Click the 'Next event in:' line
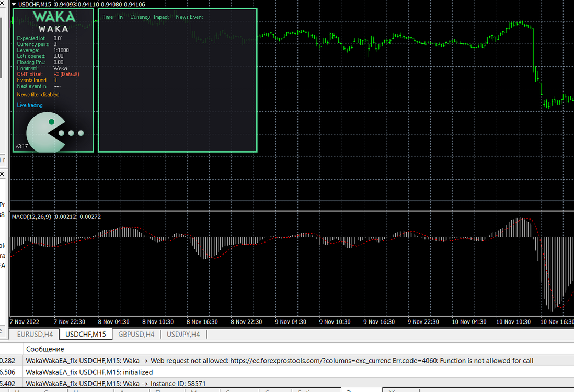This screenshot has height=392, width=574. [x=39, y=86]
